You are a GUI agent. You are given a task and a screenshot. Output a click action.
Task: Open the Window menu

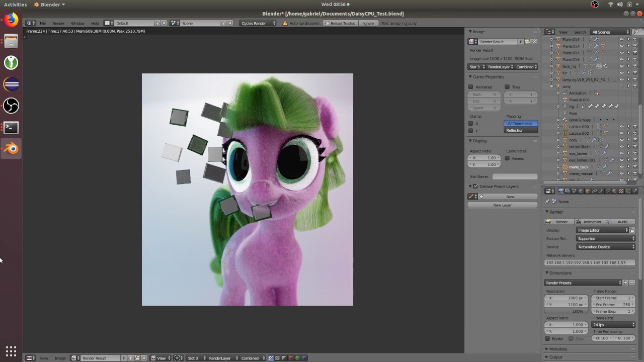click(x=77, y=23)
